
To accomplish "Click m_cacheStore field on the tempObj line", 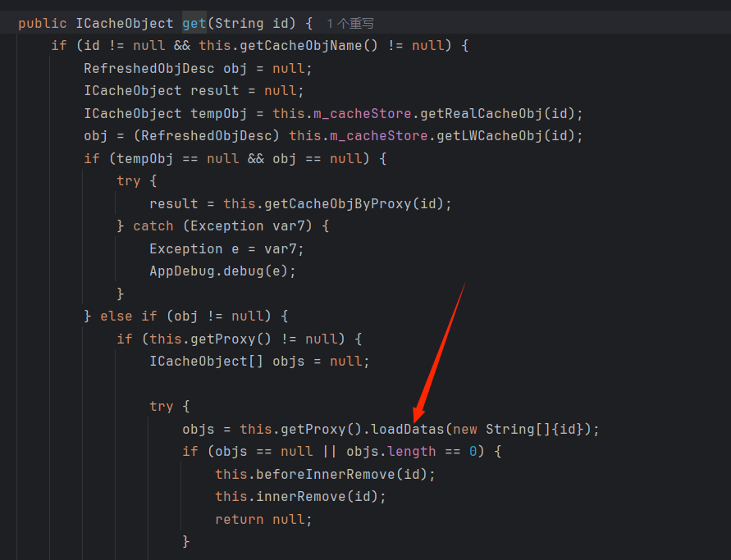I will tap(363, 114).
